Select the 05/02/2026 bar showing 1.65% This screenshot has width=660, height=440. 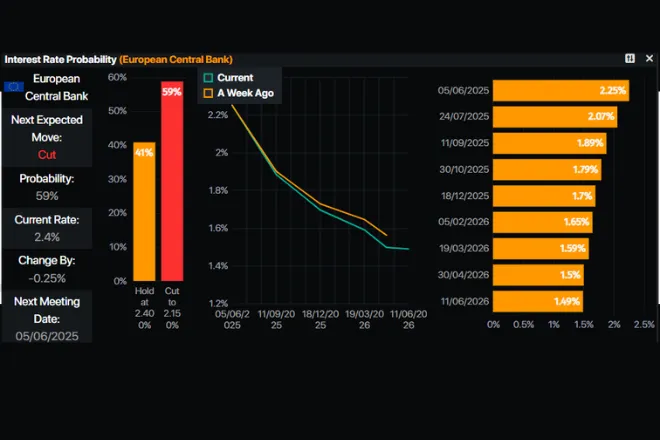coord(543,222)
